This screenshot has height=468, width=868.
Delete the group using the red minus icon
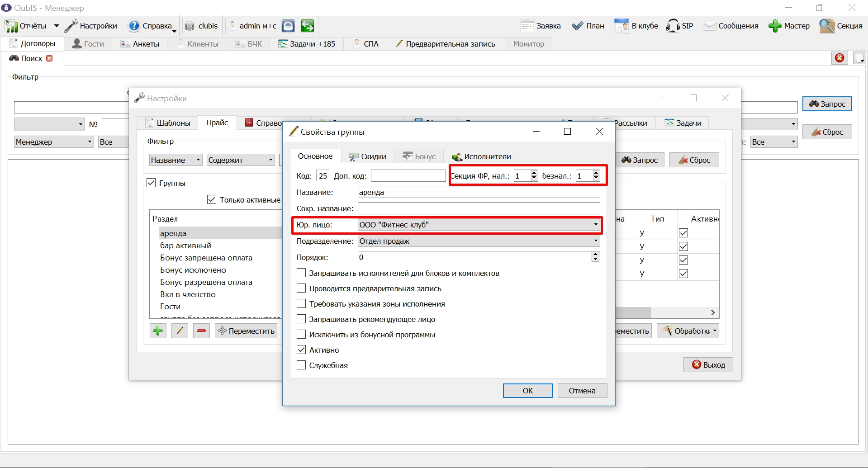[x=201, y=331]
